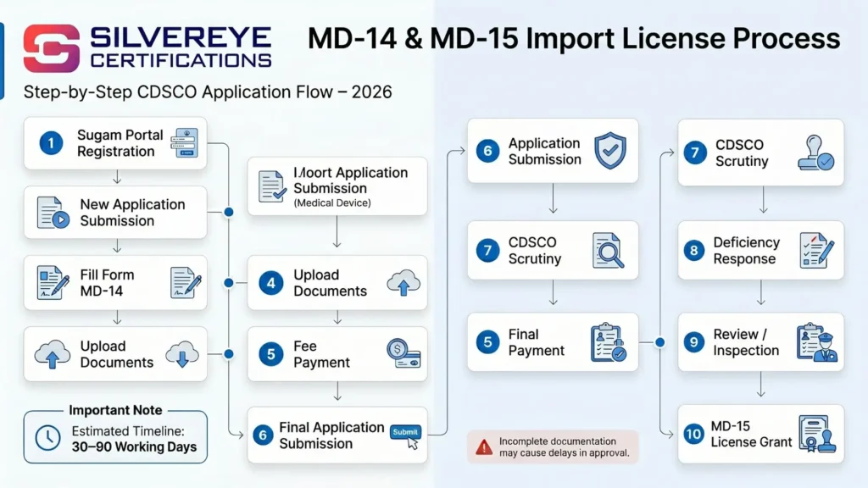Click the document play icon beside New Application Submission

(53, 213)
